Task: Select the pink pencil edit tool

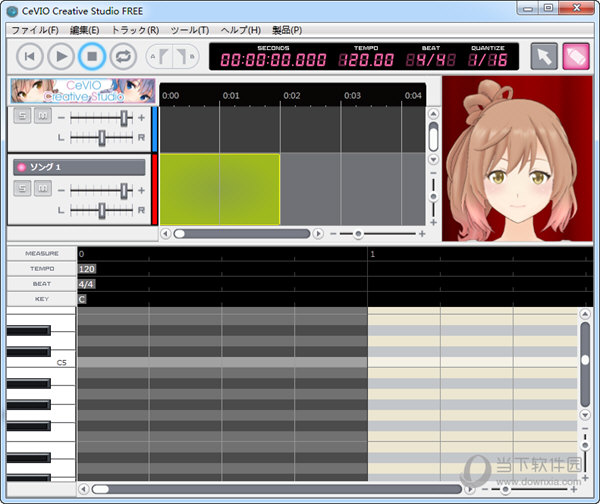Action: click(x=575, y=56)
